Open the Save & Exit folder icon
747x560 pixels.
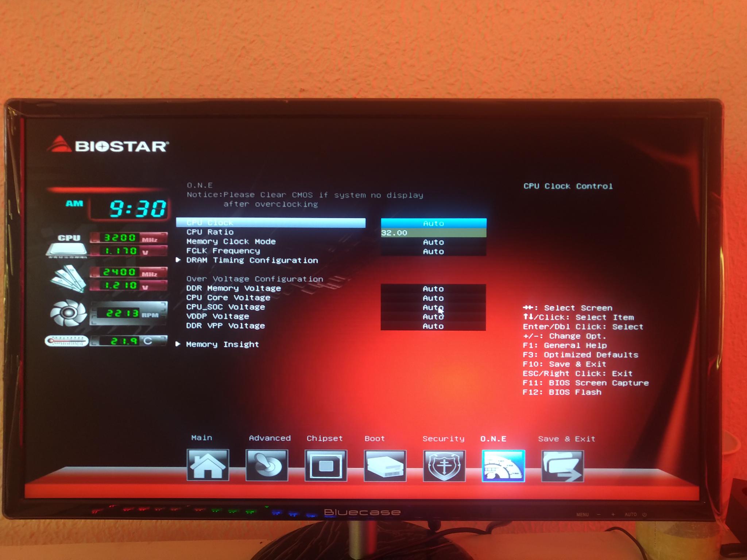563,466
